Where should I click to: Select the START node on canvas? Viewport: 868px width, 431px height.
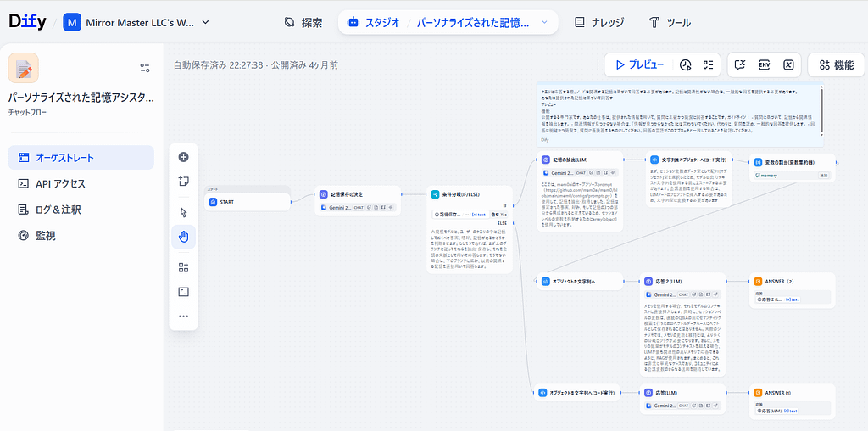247,202
